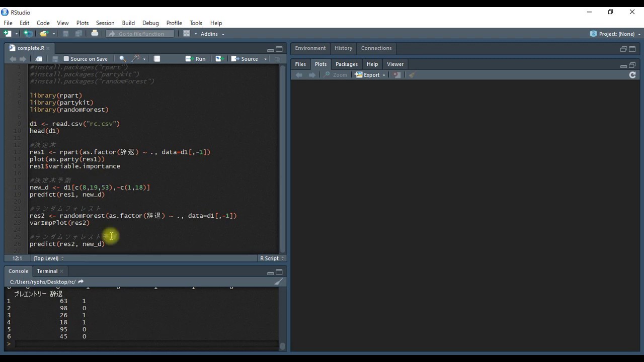Viewport: 644px width, 362px height.
Task: Open the Tools menu
Action: pos(196,23)
